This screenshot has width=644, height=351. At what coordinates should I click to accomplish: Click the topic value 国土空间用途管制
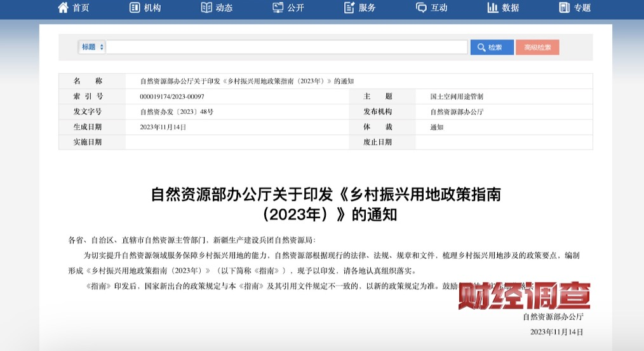(457, 97)
